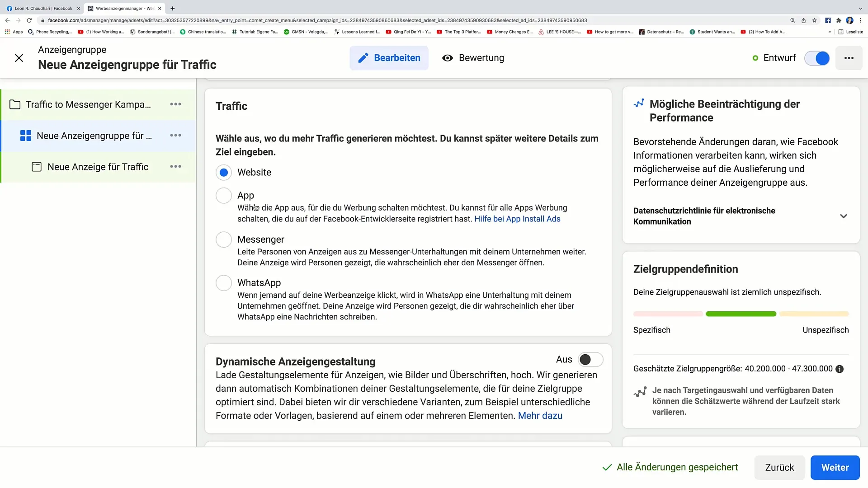Click the three-dot menu next to Traffic campaign
The width and height of the screenshot is (868, 488).
tap(175, 103)
